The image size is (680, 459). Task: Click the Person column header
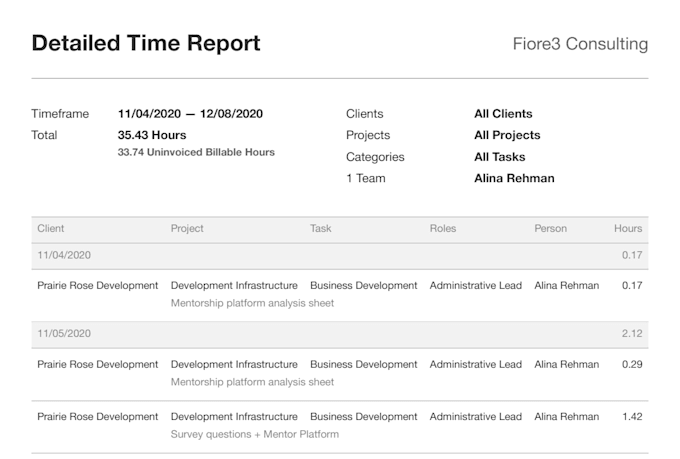tap(550, 229)
